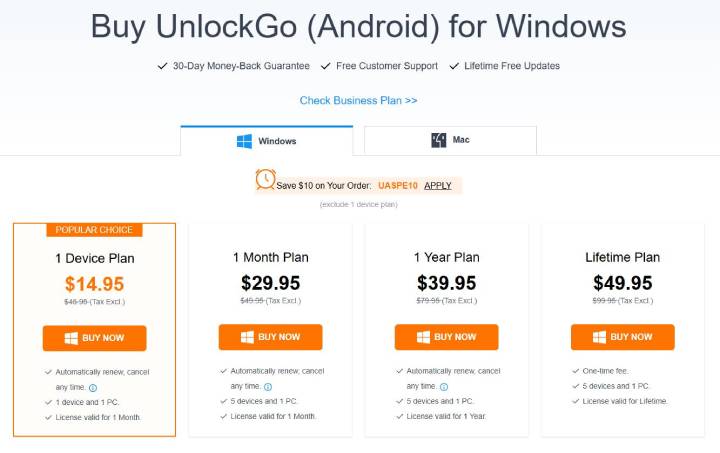Select the UASPE10 coupon code text
Viewport: 720px width, 453px height.
397,185
